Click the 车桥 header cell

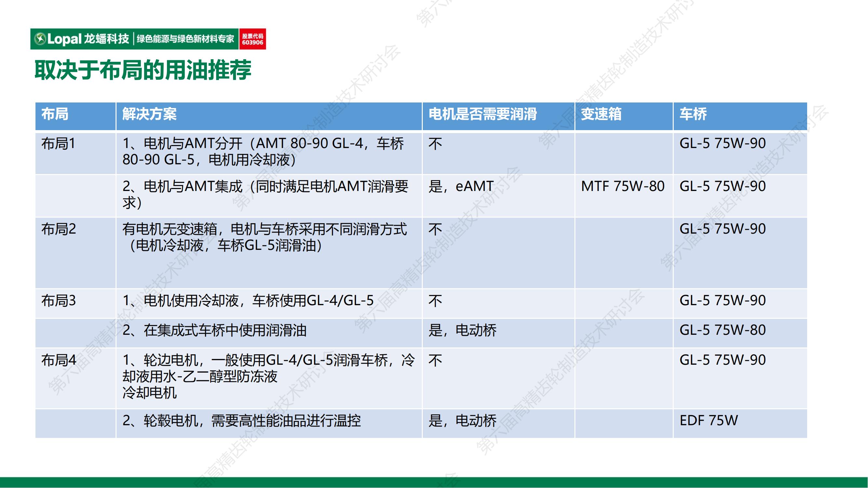[693, 114]
